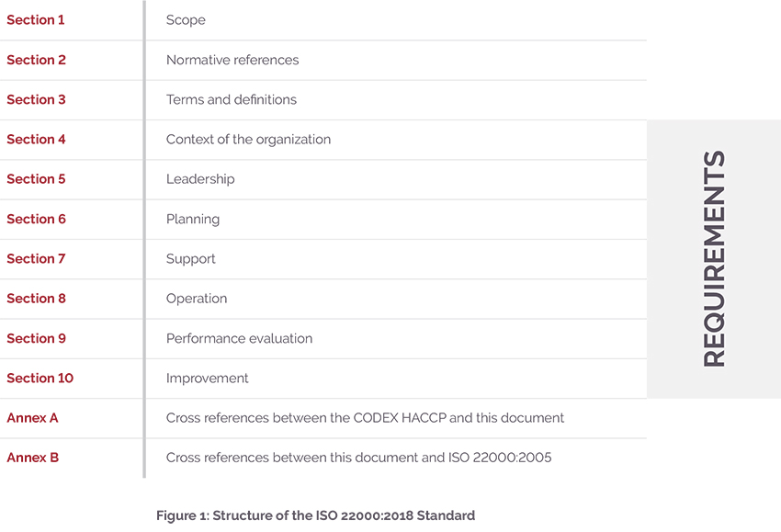The height and width of the screenshot is (532, 781).
Task: Click the Annex A label
Action: click(x=32, y=418)
